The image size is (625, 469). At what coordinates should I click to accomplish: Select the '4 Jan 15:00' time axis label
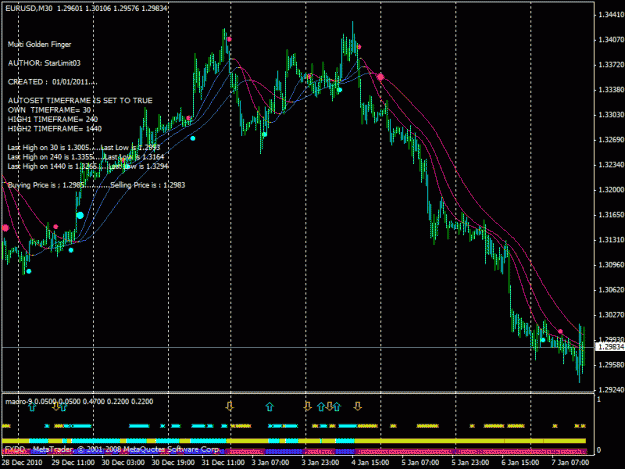coord(370,462)
